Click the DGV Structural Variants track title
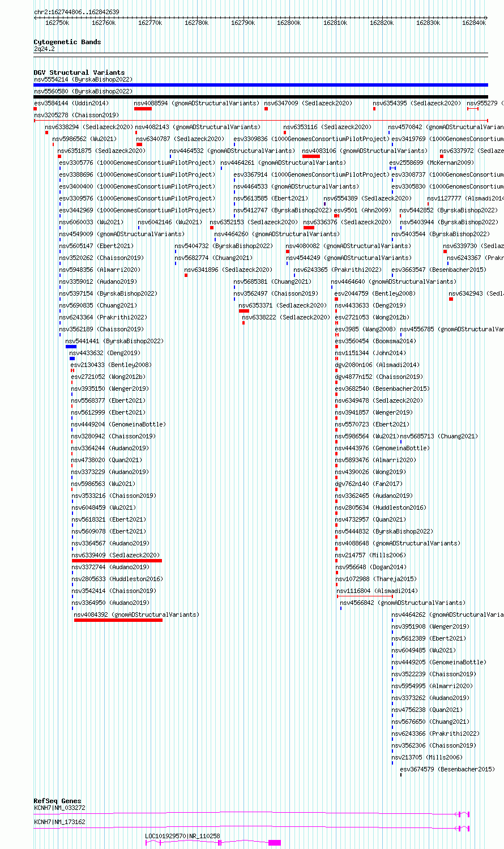Image resolution: width=504 pixels, height=849 pixels. pos(79,72)
